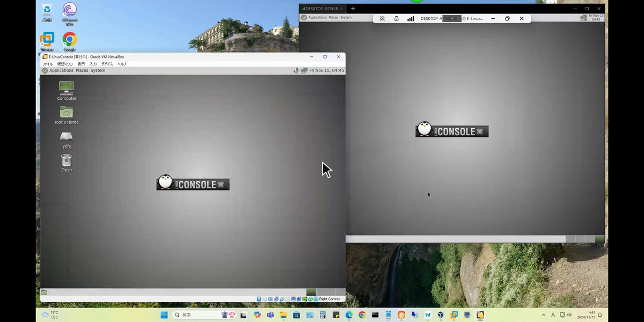Switch to VirtualBox cube icon in taskbar

[x=440, y=315]
